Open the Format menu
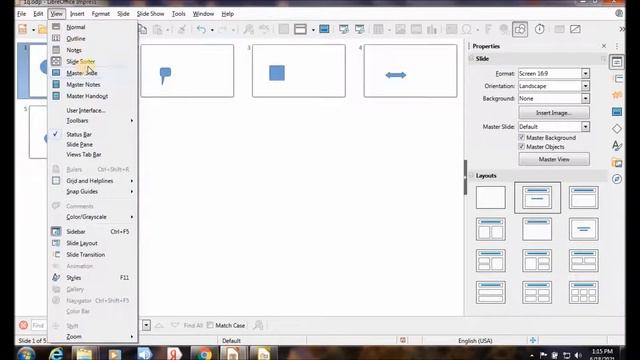Image resolution: width=640 pixels, height=360 pixels. point(100,14)
